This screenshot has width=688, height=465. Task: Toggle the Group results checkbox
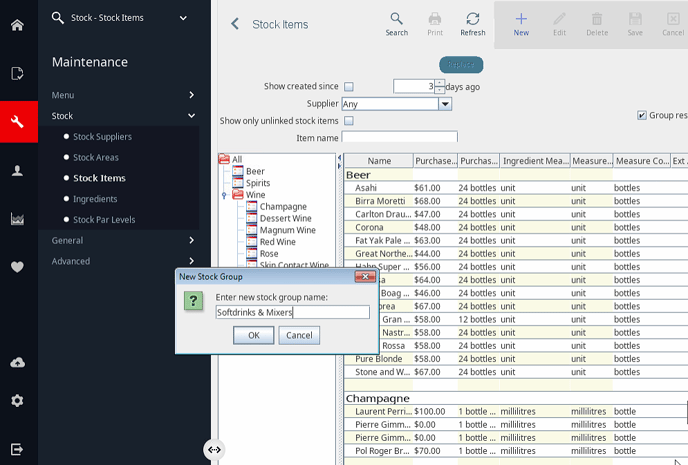point(641,115)
